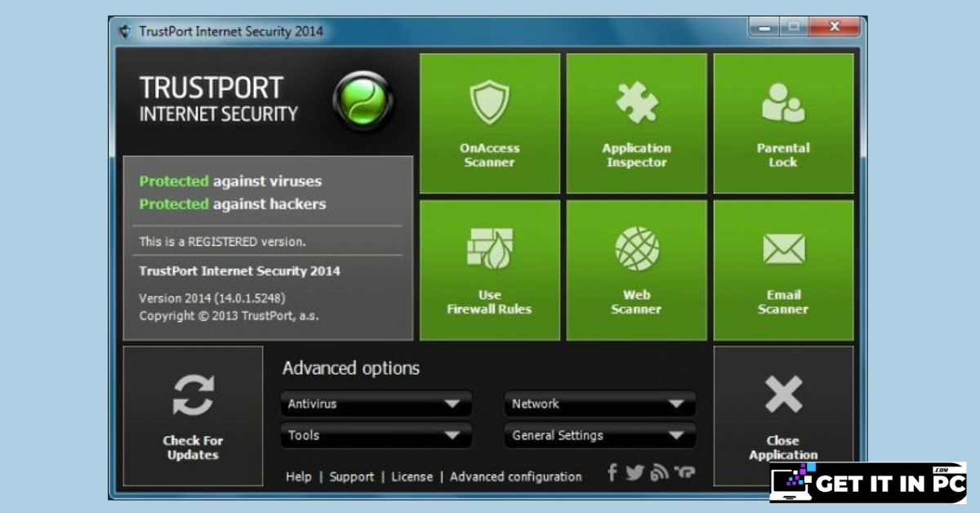Screen dimensions: 980x513
Task: Click the last social icon after RSS
Action: pyautogui.click(x=684, y=473)
